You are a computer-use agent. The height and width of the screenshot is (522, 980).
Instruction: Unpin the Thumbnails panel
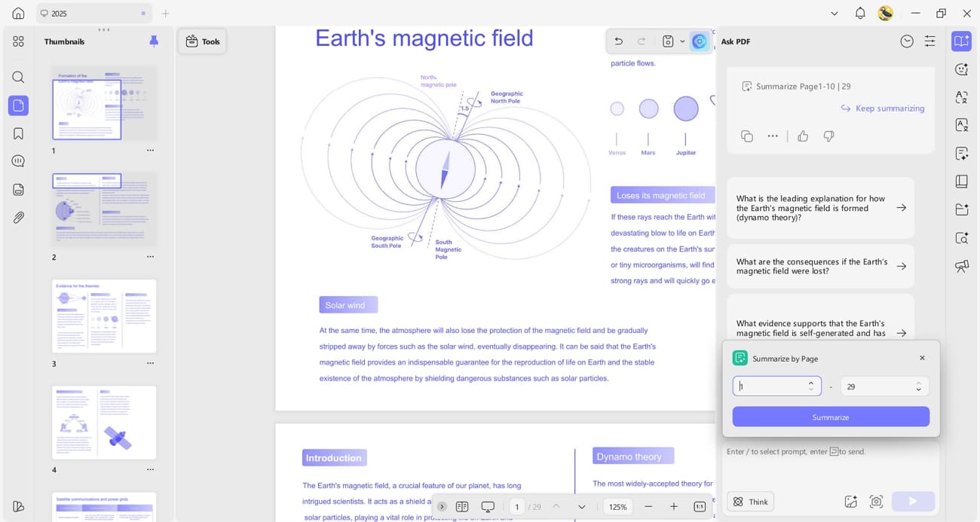154,41
